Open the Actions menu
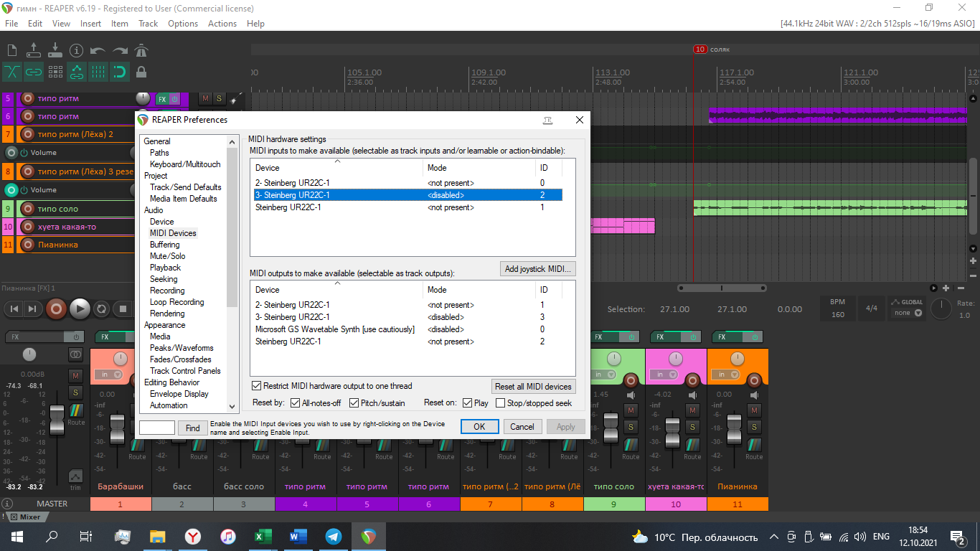The image size is (980, 551). pos(222,24)
